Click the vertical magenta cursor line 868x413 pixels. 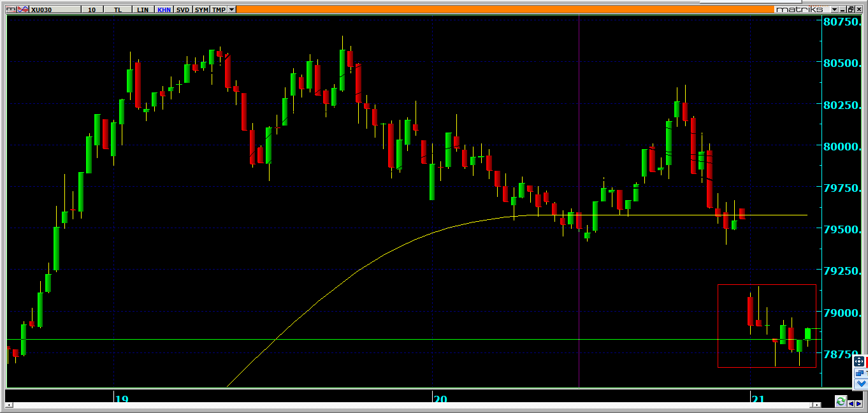(x=579, y=201)
